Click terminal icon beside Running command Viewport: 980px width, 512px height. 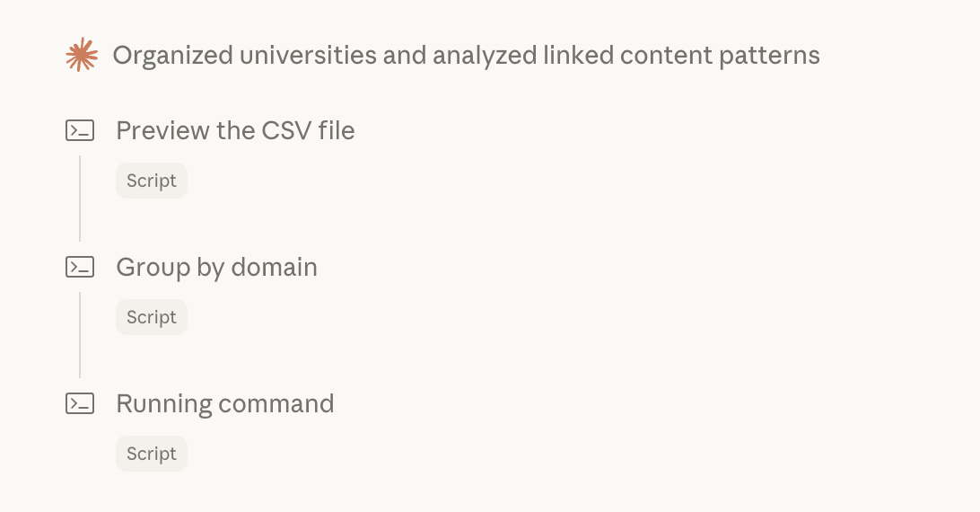80,404
